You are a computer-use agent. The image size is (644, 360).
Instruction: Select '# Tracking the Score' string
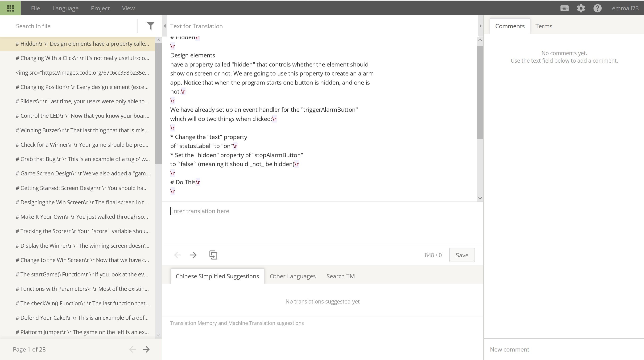coord(78,231)
